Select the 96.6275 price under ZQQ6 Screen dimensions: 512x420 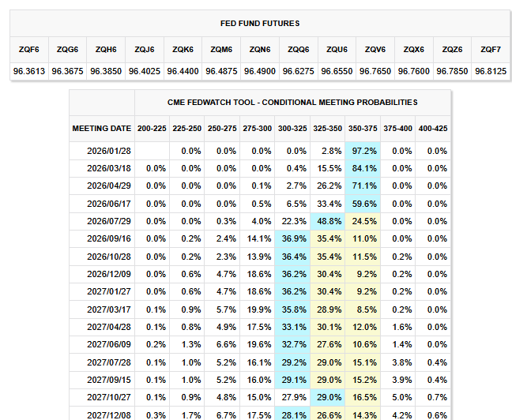pos(296,71)
